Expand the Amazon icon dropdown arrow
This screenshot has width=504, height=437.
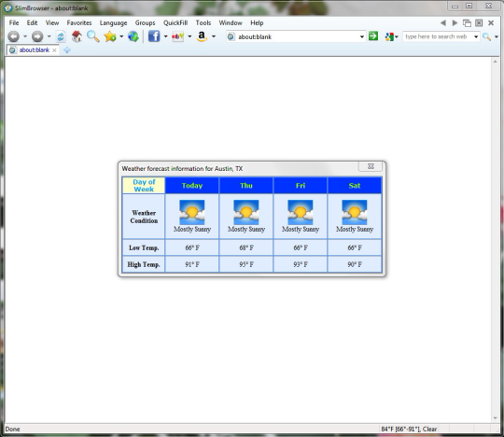coord(214,36)
